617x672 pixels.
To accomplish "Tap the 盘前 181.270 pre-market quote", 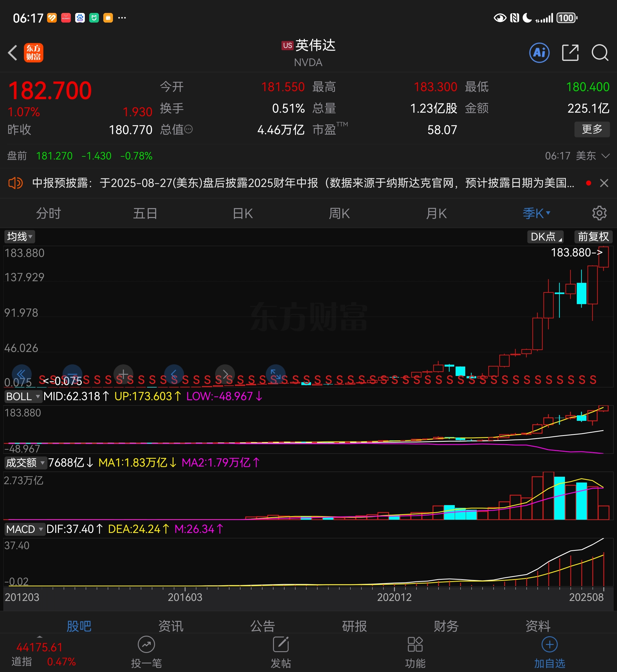I will click(80, 156).
